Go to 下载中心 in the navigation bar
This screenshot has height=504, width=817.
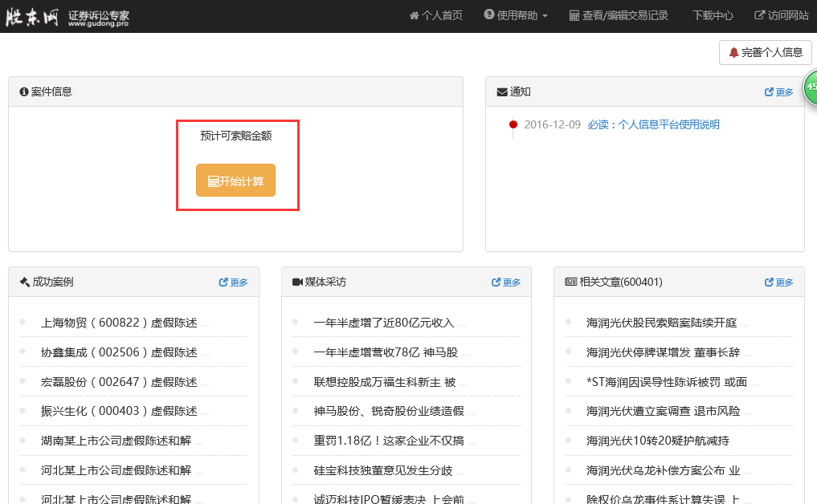[x=713, y=15]
